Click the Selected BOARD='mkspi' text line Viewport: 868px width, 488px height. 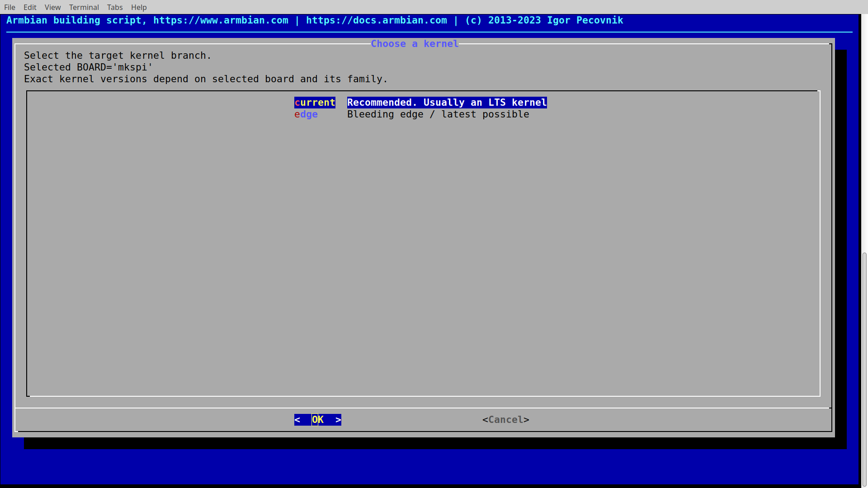click(x=88, y=67)
